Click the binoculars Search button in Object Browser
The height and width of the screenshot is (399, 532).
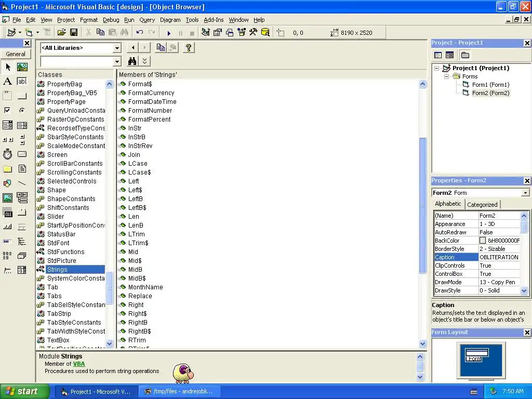click(x=132, y=61)
